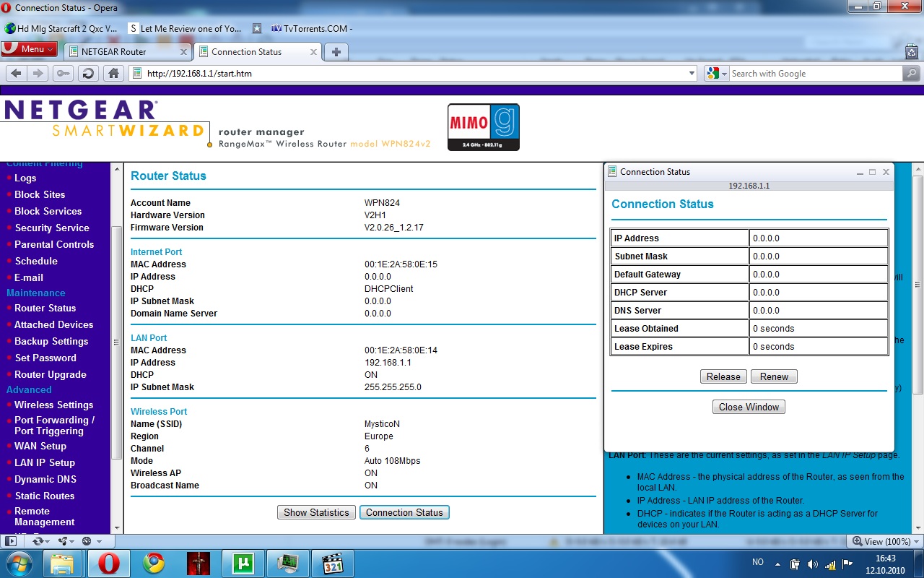Open the Google search engine dropdown
The height and width of the screenshot is (578, 924).
coord(717,73)
